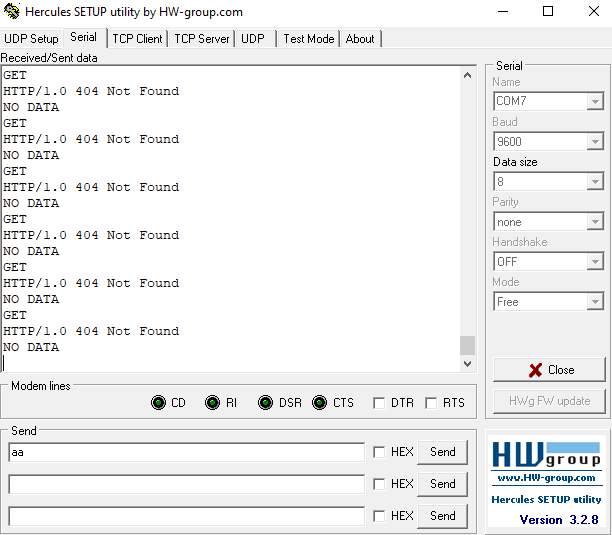Click the Hercules app icon in title bar
Image resolution: width=612 pixels, height=535 pixels.
click(x=12, y=12)
